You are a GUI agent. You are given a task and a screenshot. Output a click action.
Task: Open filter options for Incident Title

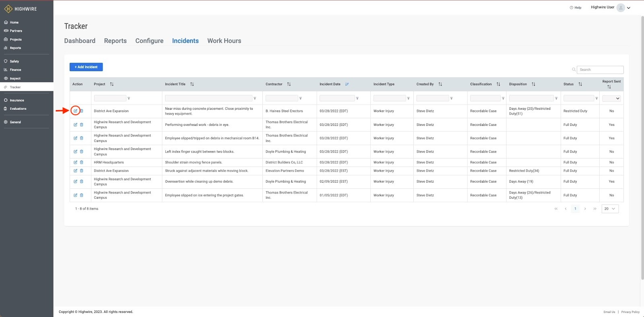255,98
